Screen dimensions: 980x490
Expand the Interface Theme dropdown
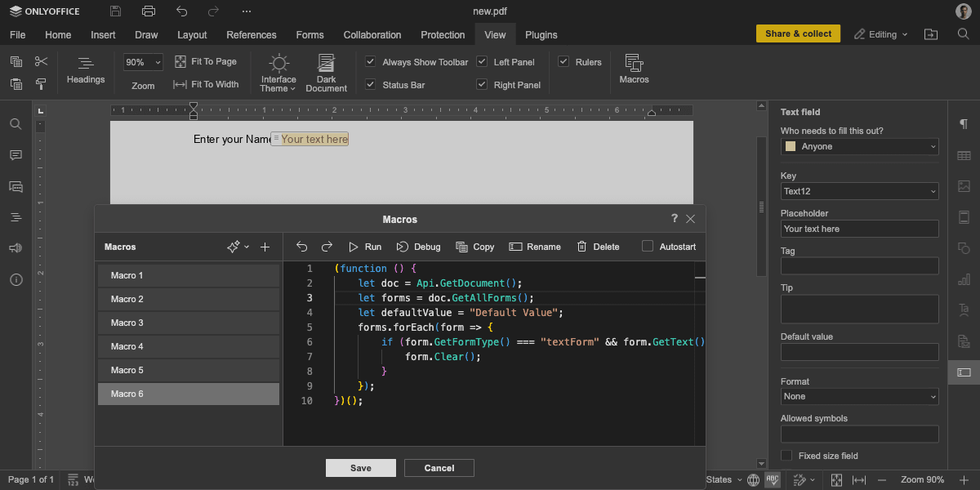(278, 73)
